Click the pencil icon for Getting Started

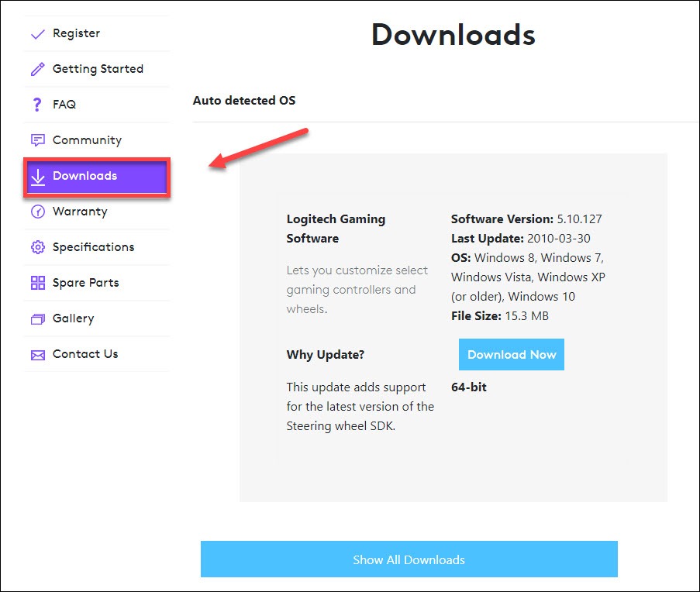tap(37, 70)
